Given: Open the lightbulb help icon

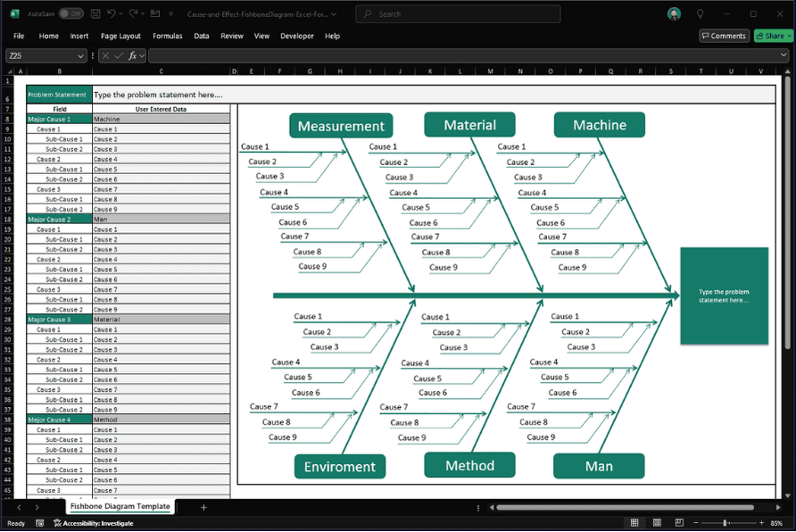Looking at the screenshot, I should 701,14.
